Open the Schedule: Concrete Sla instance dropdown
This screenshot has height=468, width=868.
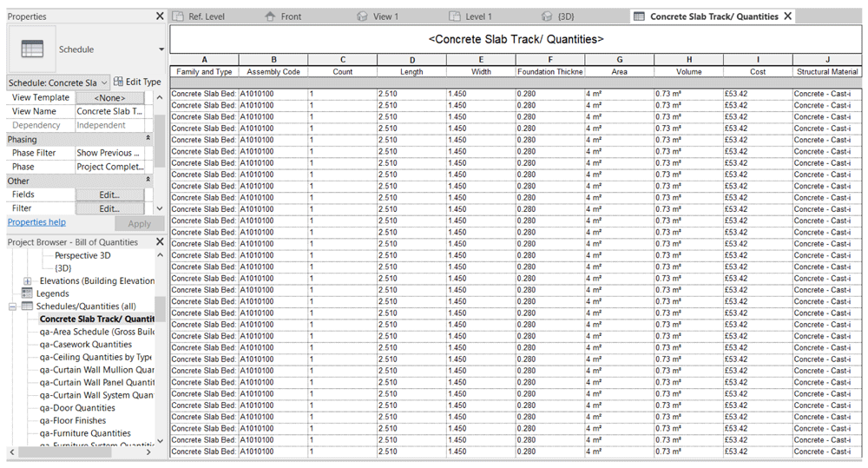click(x=58, y=82)
